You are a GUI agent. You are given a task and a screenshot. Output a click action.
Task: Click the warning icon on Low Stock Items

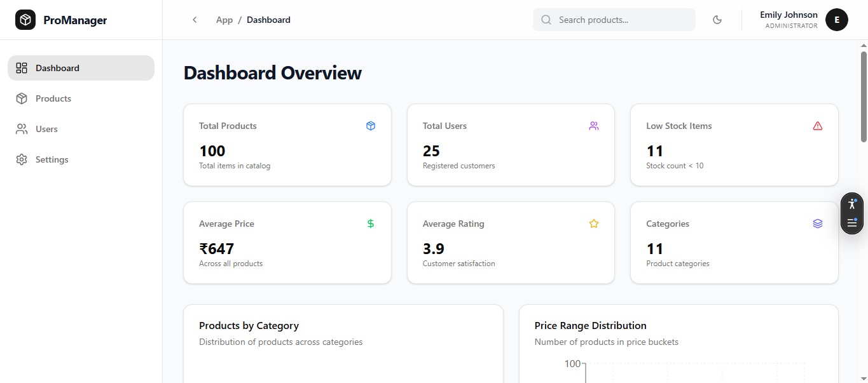[x=818, y=126]
